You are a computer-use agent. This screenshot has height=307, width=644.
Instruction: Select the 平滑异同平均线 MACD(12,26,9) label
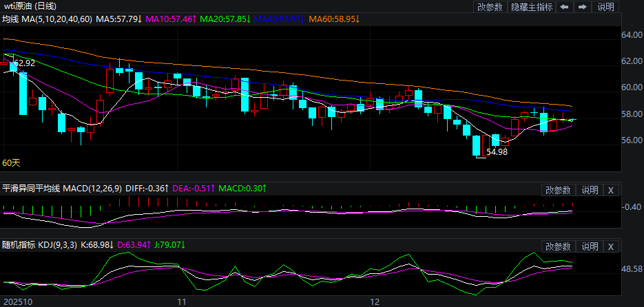[x=62, y=189]
